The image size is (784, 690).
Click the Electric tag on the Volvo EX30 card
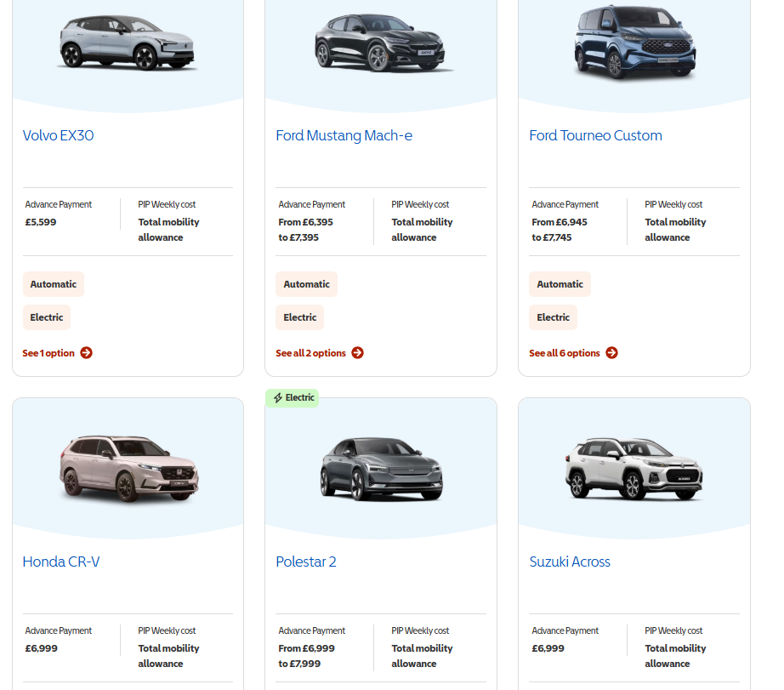[x=47, y=317]
